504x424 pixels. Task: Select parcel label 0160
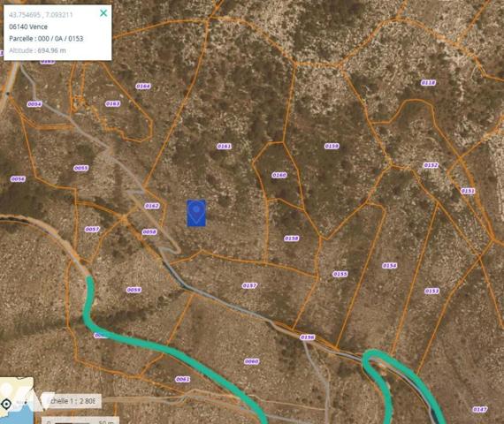click(x=279, y=175)
